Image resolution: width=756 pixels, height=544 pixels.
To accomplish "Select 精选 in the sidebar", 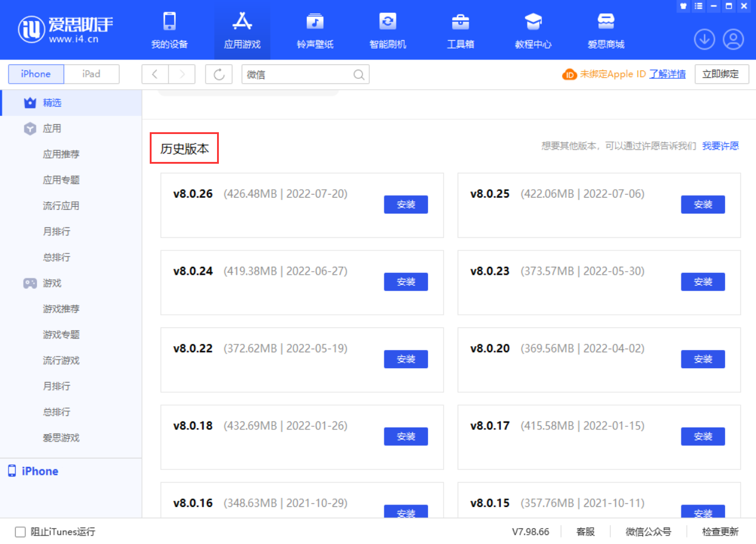I will click(71, 103).
